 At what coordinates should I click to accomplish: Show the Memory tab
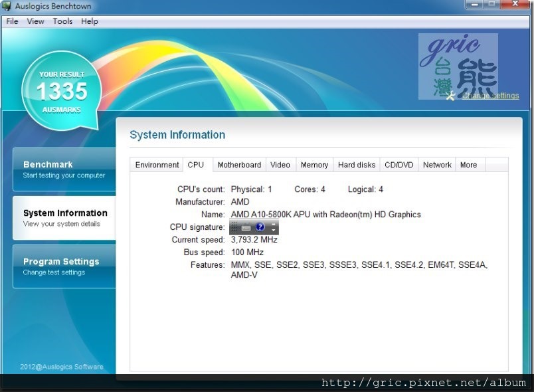[x=314, y=165]
